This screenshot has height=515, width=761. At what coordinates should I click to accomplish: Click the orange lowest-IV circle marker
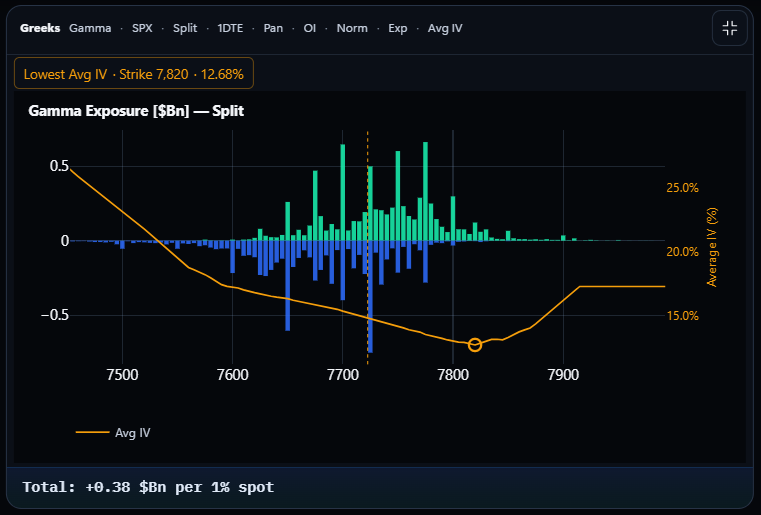tap(475, 345)
